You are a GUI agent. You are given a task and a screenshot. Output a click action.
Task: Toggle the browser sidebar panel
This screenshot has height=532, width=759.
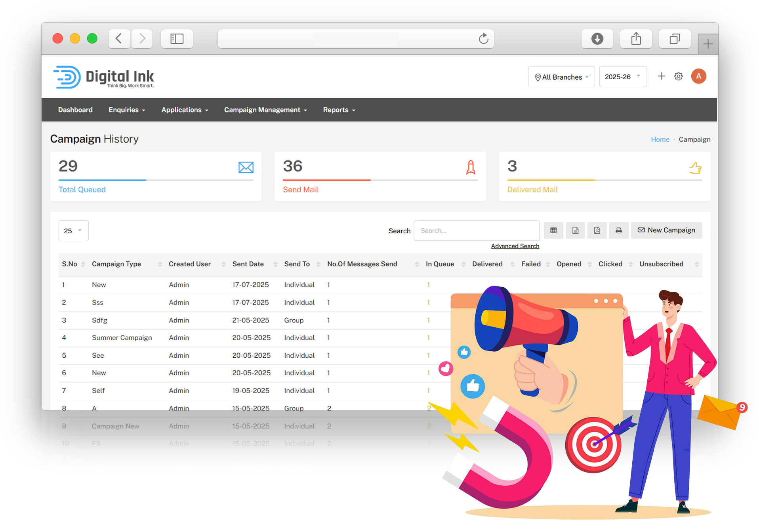[x=177, y=39]
